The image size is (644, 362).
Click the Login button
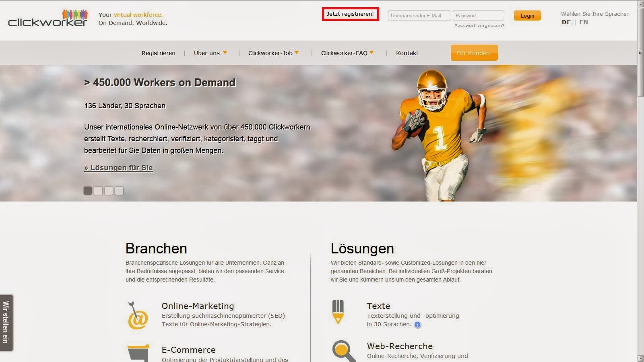(x=527, y=16)
